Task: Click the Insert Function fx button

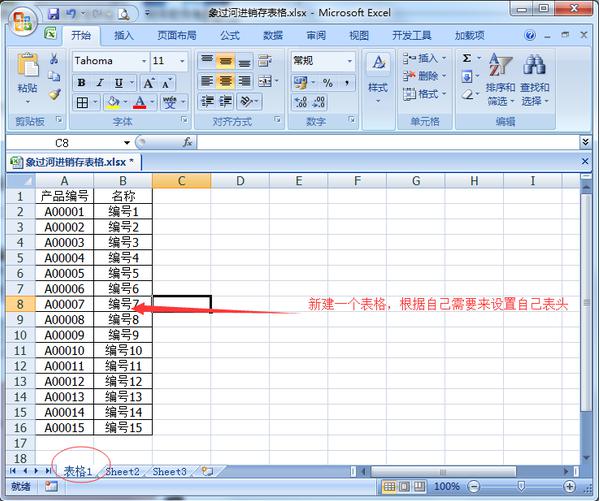Action: click(187, 142)
